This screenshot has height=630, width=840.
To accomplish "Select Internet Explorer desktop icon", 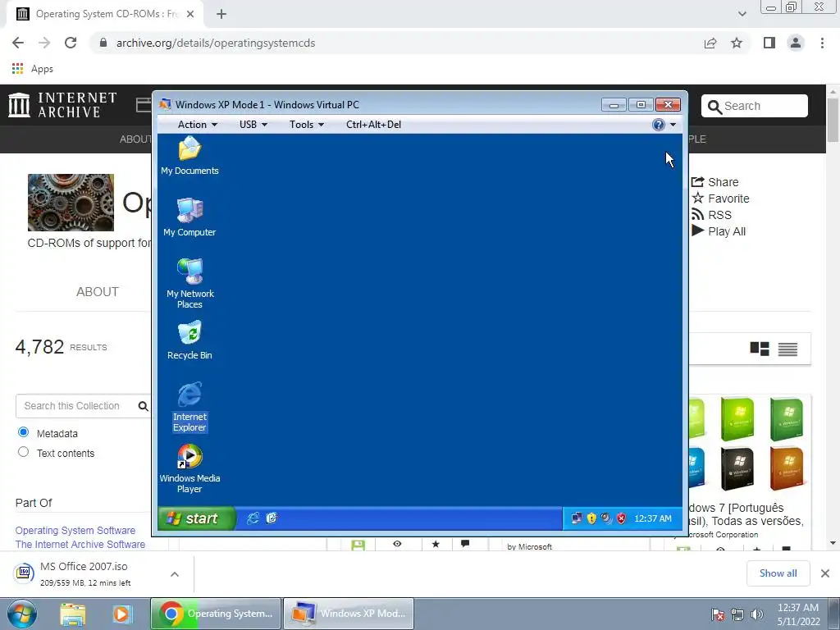I will [x=189, y=407].
